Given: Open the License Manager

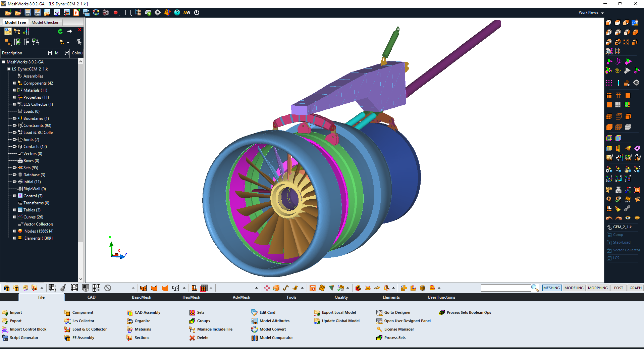Looking at the screenshot, I should (399, 329).
